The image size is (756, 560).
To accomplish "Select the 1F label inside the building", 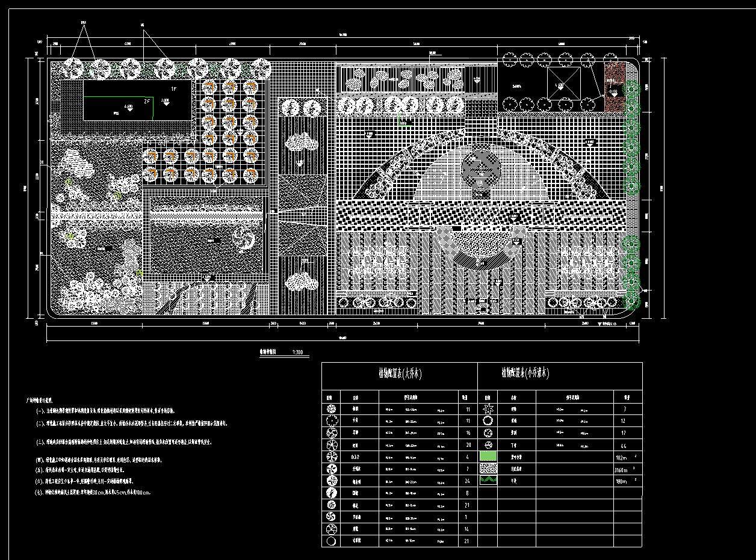I will [x=174, y=89].
